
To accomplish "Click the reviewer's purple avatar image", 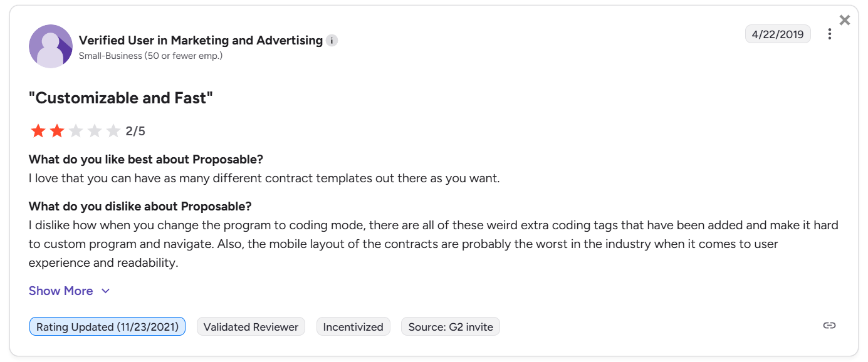I will 51,46.
